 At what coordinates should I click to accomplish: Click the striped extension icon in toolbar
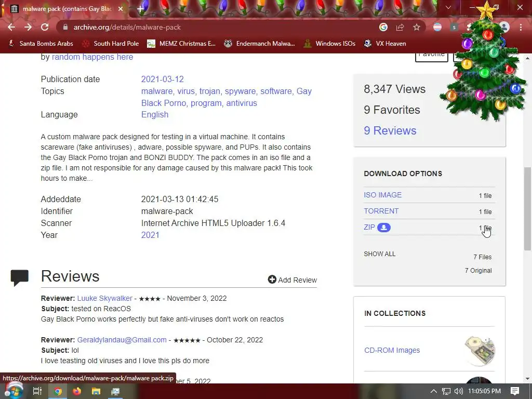click(x=437, y=27)
